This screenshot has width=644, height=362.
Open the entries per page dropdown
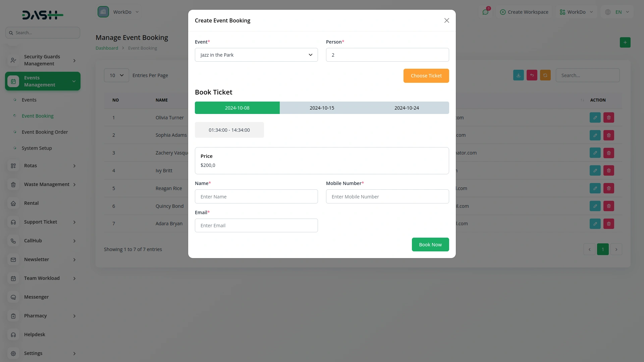[116, 75]
